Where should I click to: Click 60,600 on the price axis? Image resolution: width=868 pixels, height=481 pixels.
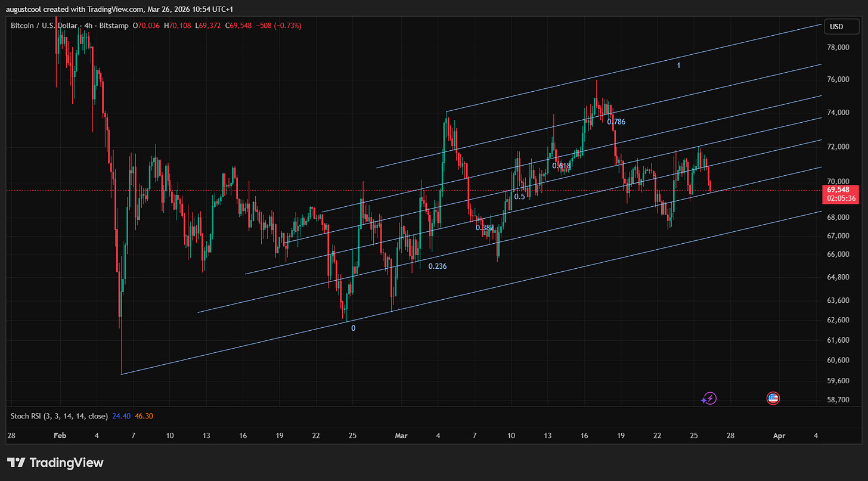pos(839,360)
